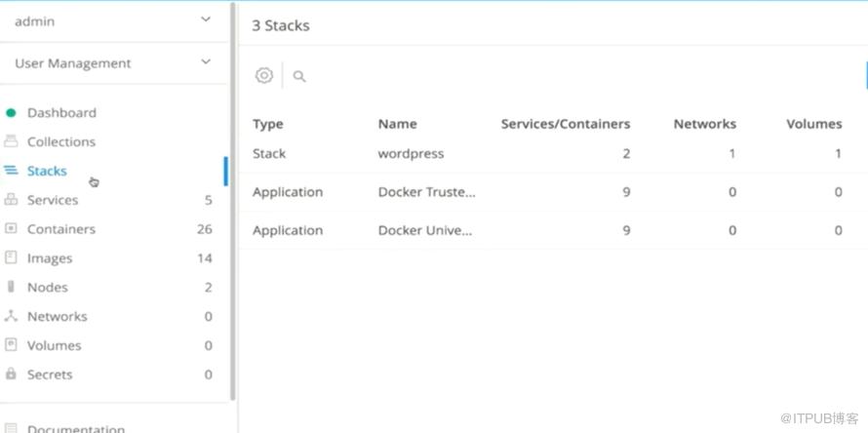Image resolution: width=868 pixels, height=433 pixels.
Task: Open the Dashboard page
Action: tap(61, 113)
